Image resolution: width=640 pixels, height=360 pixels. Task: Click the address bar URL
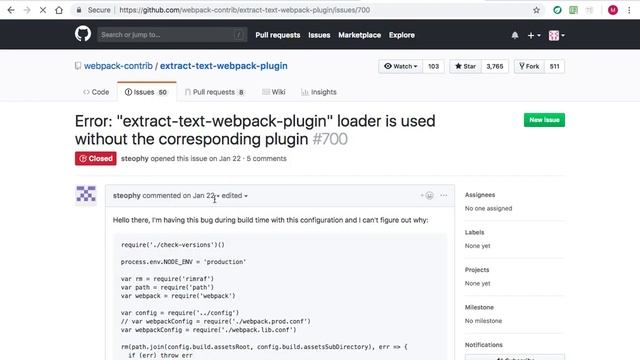coord(244,10)
